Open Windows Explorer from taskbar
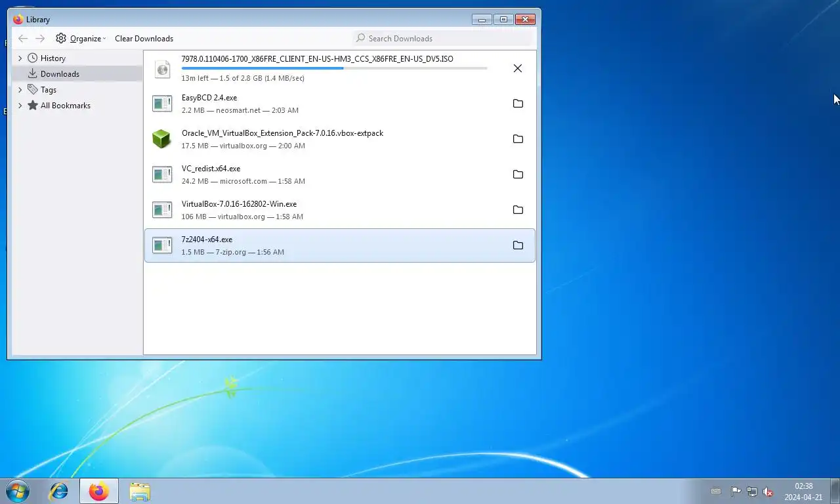 click(x=139, y=491)
